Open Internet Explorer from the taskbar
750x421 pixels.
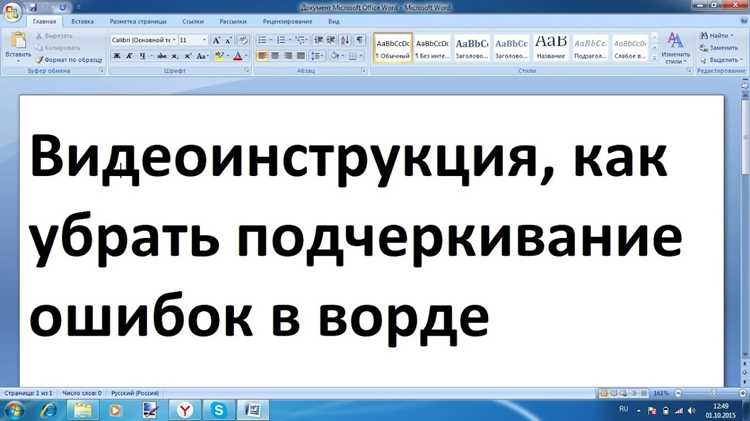coord(49,410)
